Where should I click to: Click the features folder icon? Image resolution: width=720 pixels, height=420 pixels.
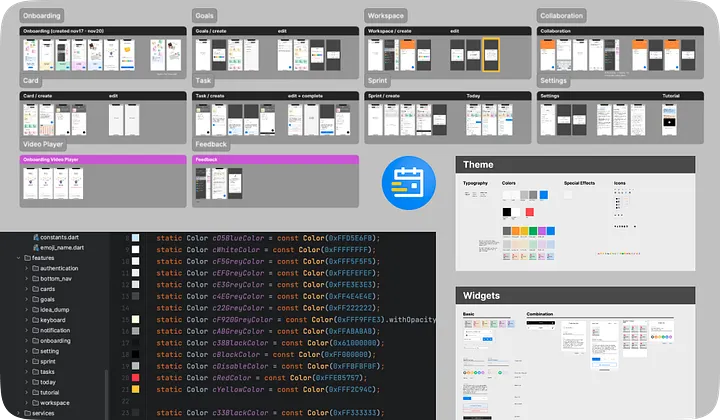pyautogui.click(x=28, y=258)
